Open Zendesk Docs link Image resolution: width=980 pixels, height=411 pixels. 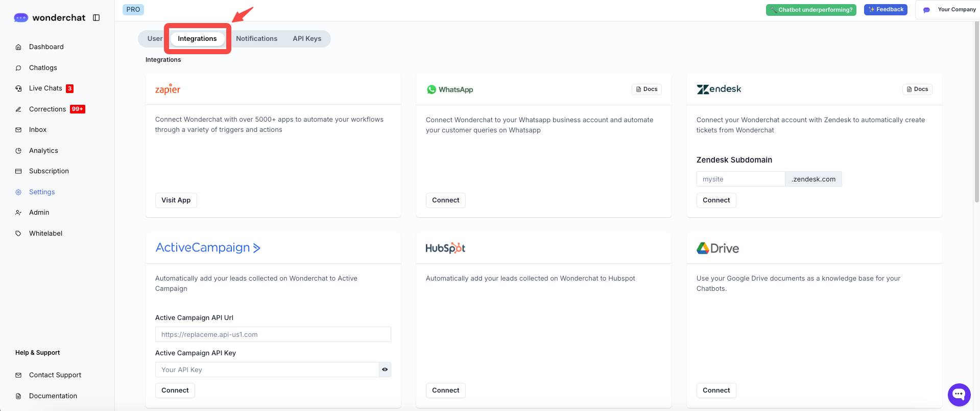[917, 89]
